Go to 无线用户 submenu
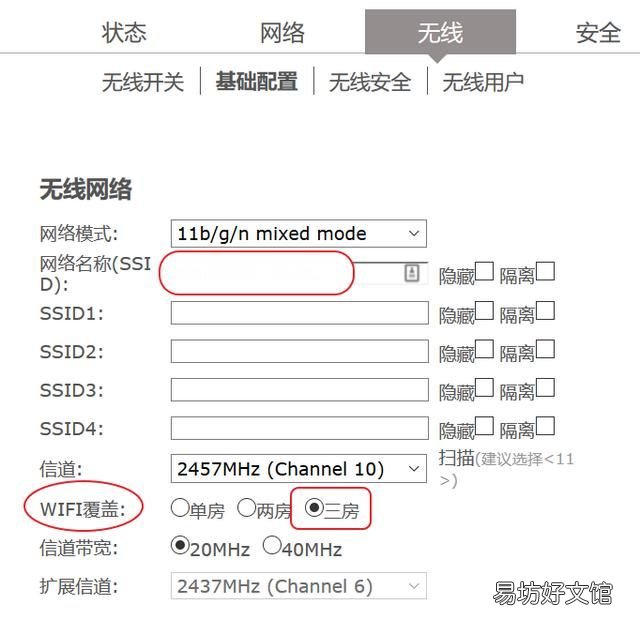 click(x=483, y=82)
